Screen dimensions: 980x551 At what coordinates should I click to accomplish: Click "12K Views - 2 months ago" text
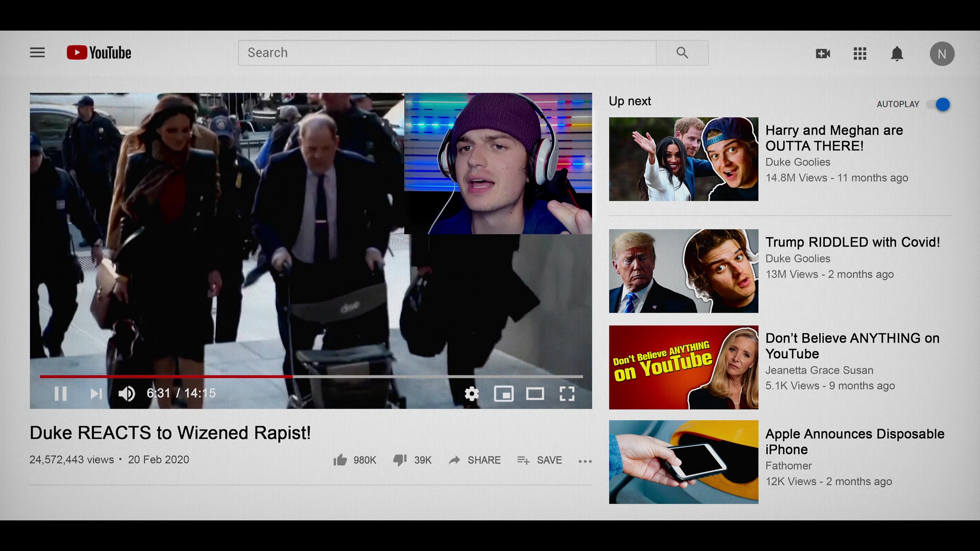[828, 482]
